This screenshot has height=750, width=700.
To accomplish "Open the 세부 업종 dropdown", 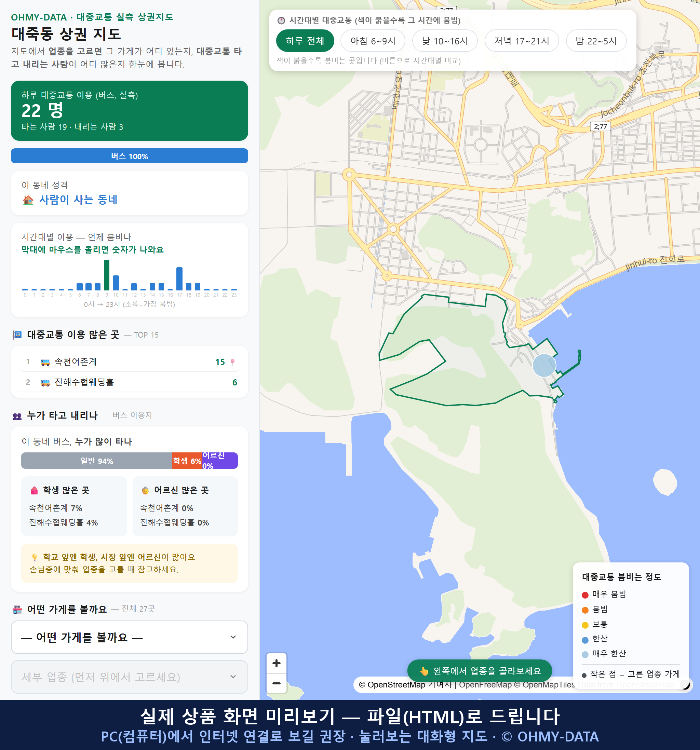I will [x=130, y=677].
